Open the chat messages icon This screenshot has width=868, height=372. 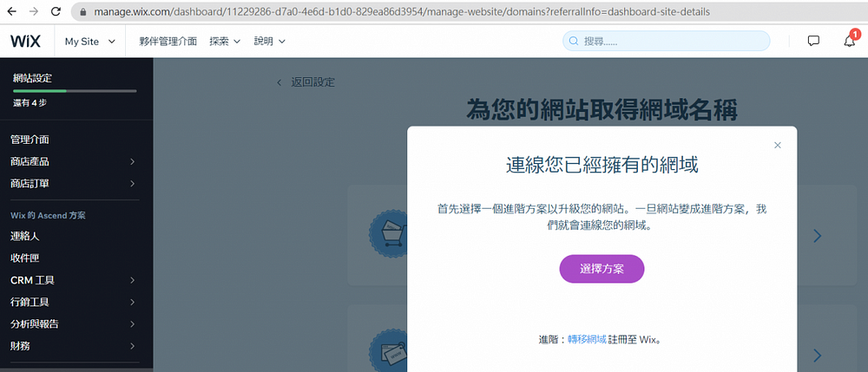point(813,41)
